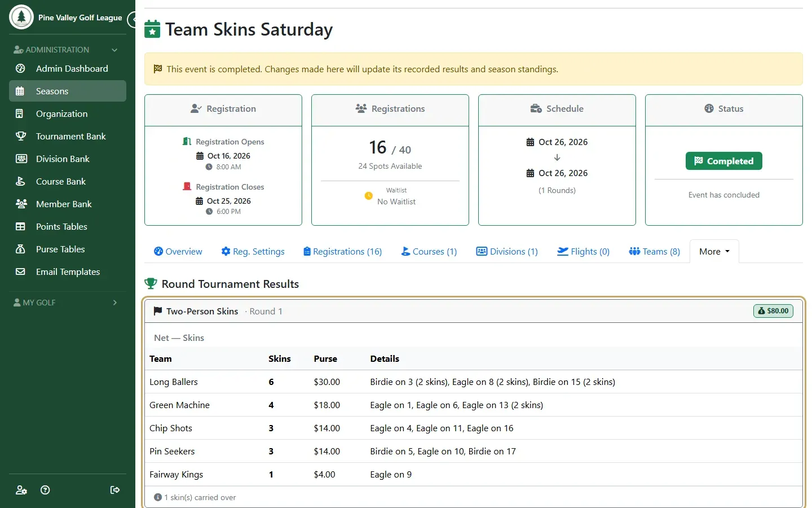The height and width of the screenshot is (508, 812).
Task: Collapse the ADMINISTRATION section chevron
Action: pos(114,50)
